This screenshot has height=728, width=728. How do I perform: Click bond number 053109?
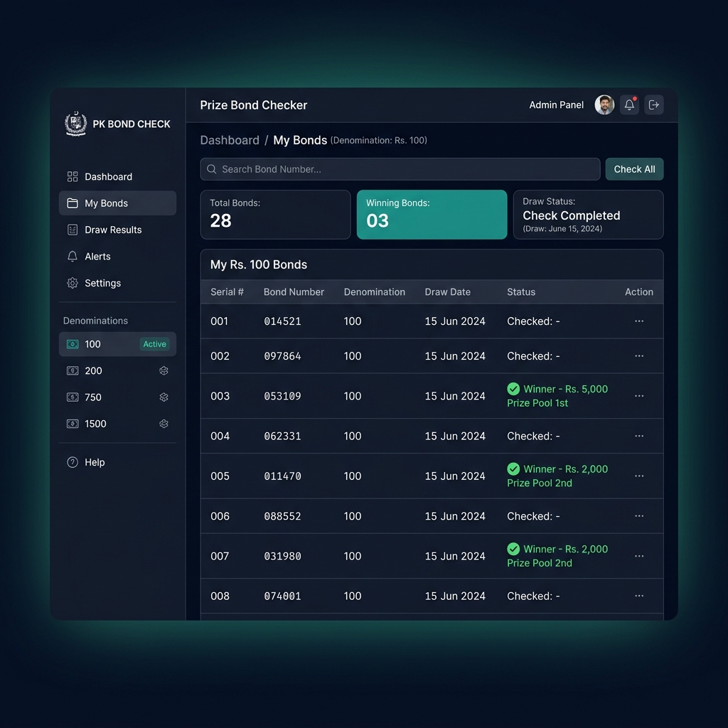coord(282,396)
